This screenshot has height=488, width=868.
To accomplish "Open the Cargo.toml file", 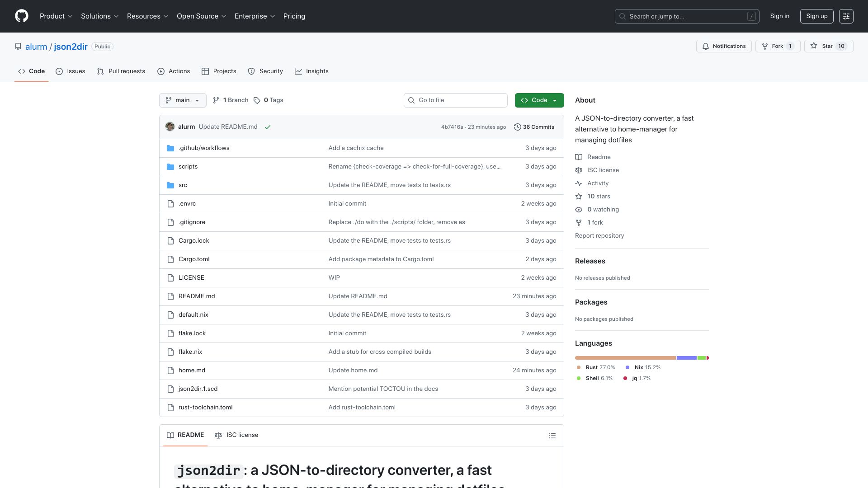I will tap(194, 259).
